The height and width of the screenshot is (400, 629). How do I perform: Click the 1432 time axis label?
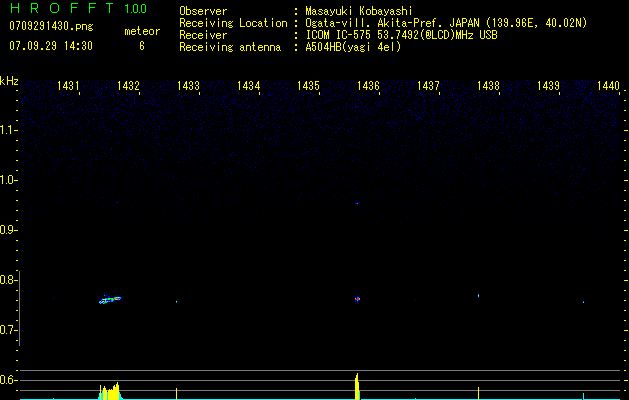click(128, 85)
